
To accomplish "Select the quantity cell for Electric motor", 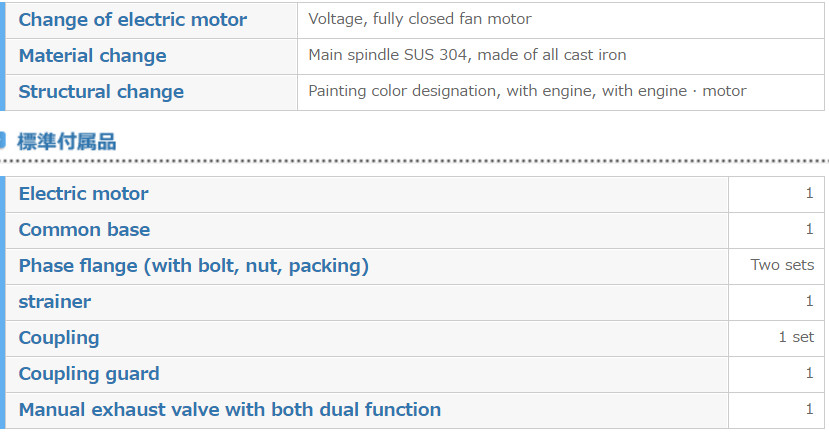I will [x=809, y=194].
